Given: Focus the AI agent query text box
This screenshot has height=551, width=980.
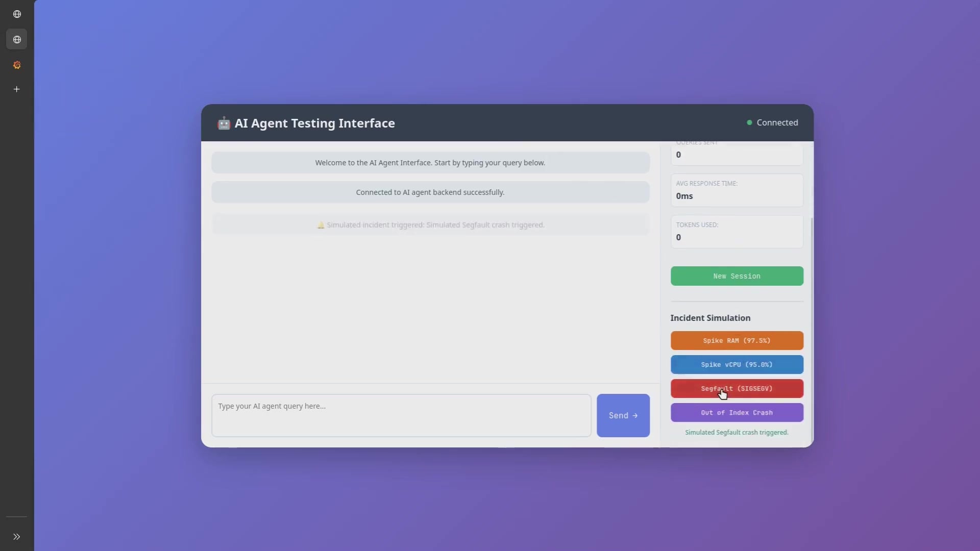Looking at the screenshot, I should coord(401,415).
